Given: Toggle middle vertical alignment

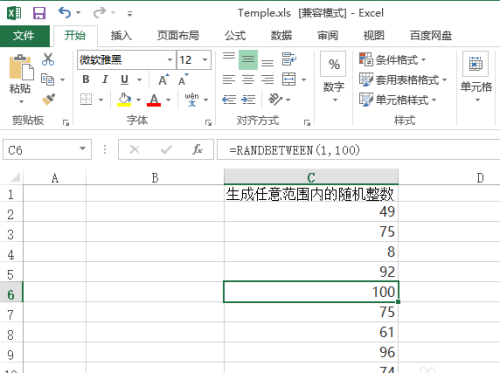Looking at the screenshot, I should click(x=248, y=60).
